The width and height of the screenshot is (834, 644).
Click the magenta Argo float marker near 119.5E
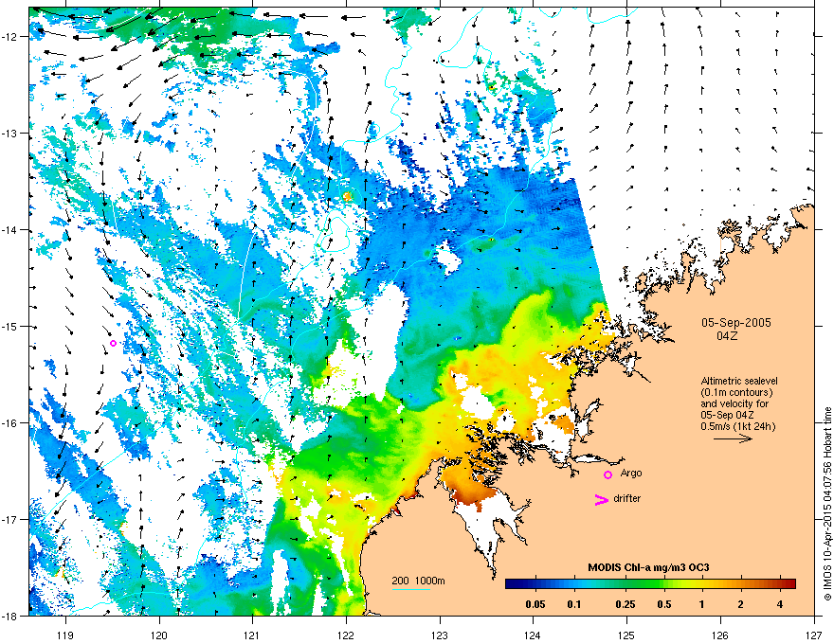114,343
